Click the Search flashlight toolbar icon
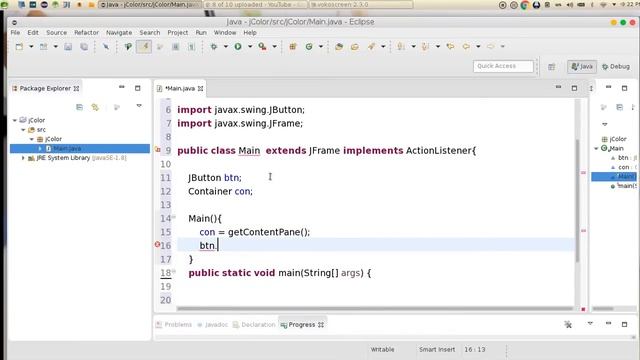The image size is (640, 360). (x=371, y=47)
